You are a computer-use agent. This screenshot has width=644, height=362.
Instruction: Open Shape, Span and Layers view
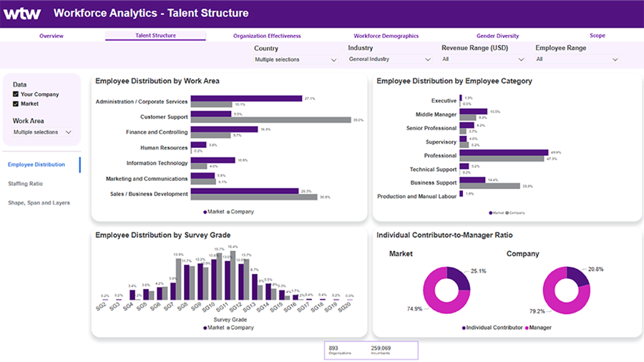click(39, 202)
